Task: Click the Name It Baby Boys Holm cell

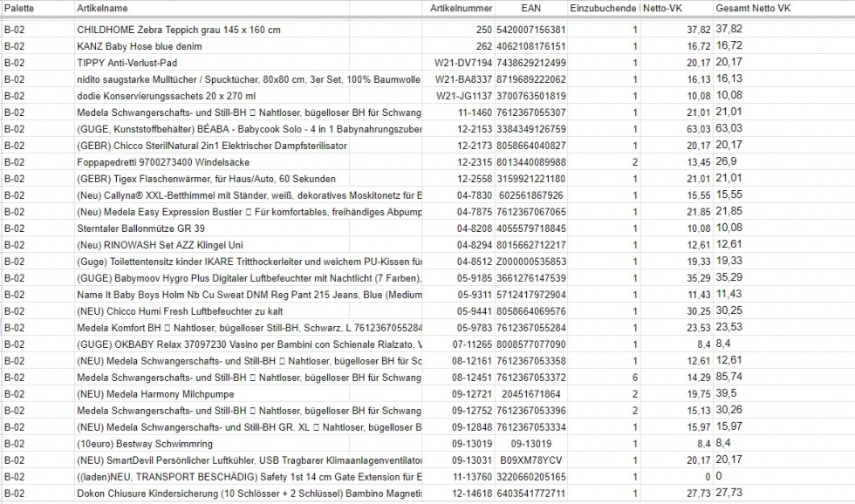Action: click(250, 295)
